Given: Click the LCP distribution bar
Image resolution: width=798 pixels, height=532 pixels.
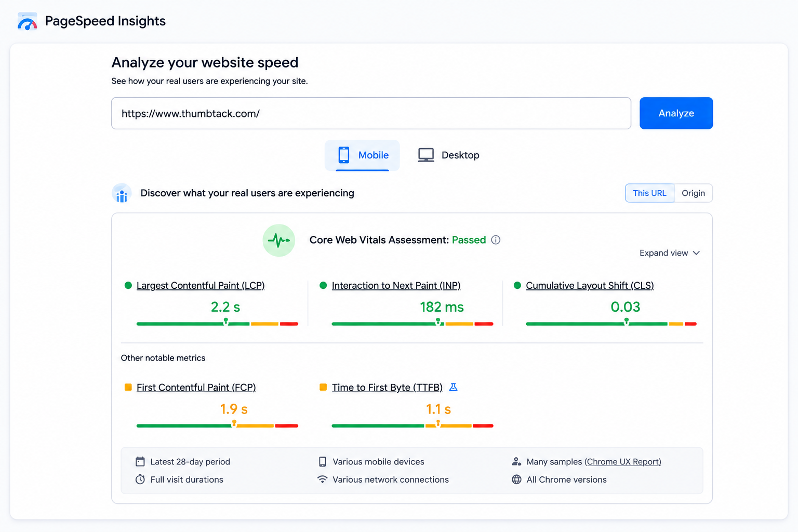Looking at the screenshot, I should [x=217, y=324].
